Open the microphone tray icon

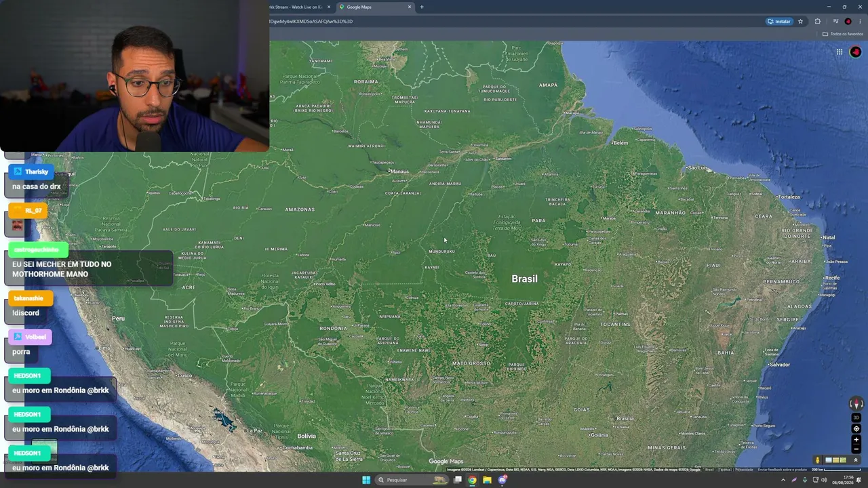(804, 480)
